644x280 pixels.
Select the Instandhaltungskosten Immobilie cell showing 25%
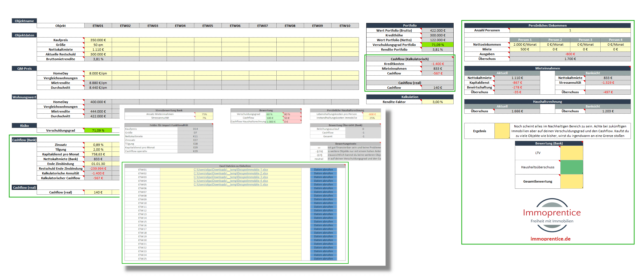pos(372,118)
